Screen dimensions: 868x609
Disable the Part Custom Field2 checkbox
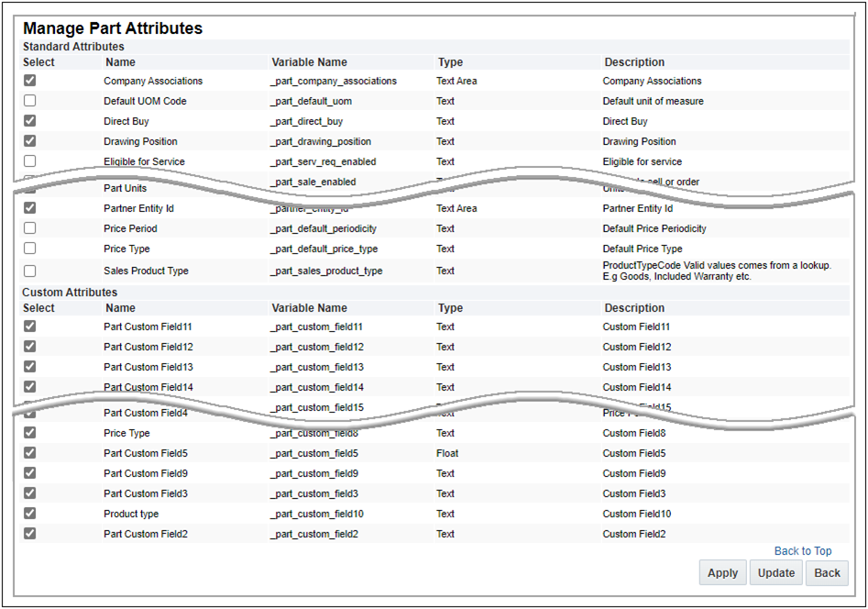point(28,534)
